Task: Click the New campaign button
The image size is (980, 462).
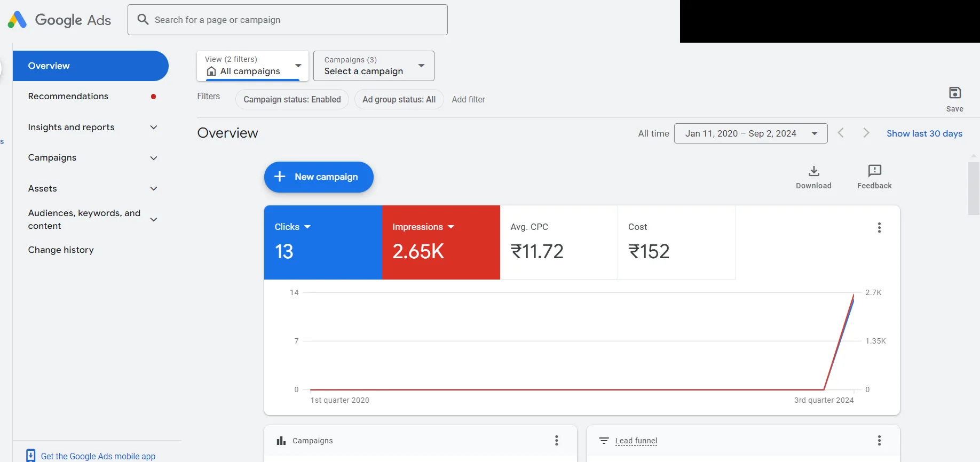Action: [319, 177]
